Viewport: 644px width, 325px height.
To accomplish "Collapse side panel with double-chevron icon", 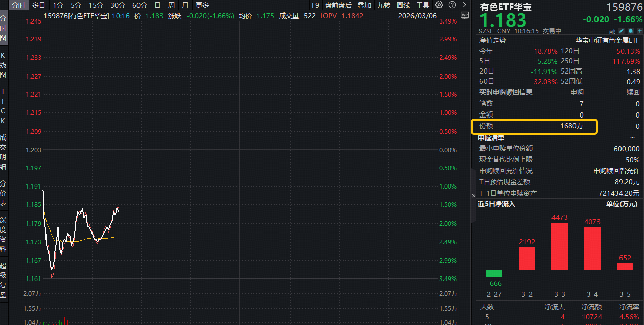I will click(473, 195).
